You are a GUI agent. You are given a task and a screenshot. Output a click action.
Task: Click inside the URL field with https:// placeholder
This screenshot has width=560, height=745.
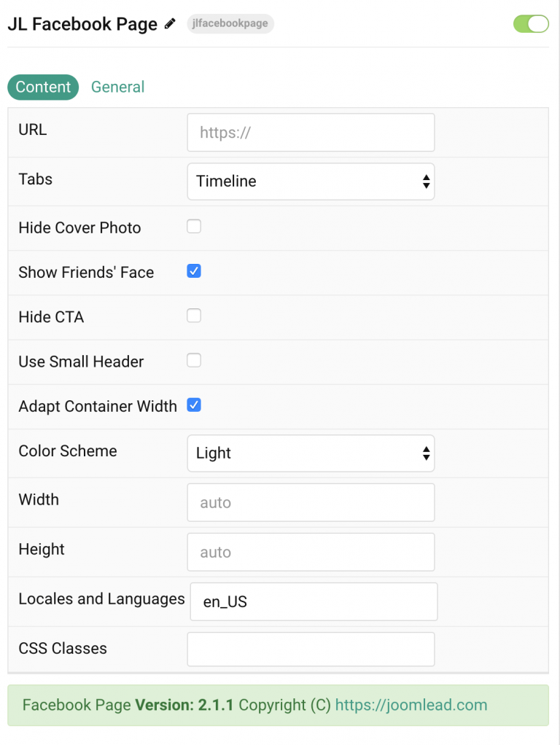pos(311,132)
